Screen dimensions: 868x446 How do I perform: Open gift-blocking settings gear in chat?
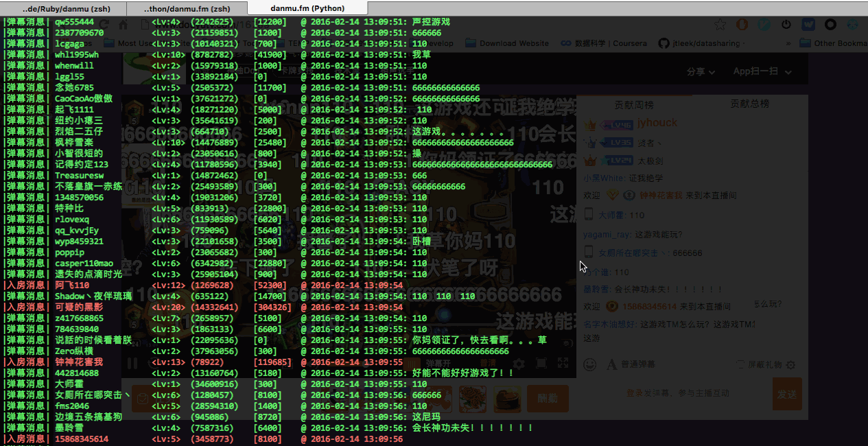pos(790,365)
